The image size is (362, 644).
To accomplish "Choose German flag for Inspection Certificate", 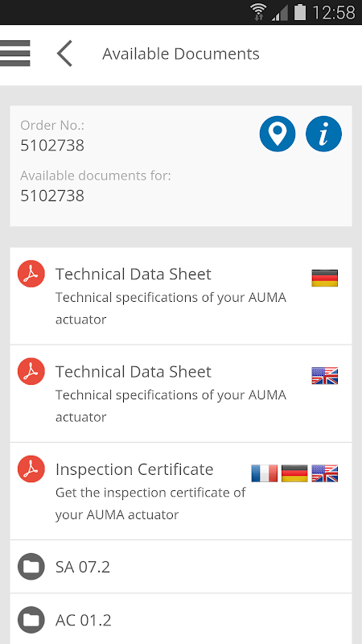I will pyautogui.click(x=294, y=473).
